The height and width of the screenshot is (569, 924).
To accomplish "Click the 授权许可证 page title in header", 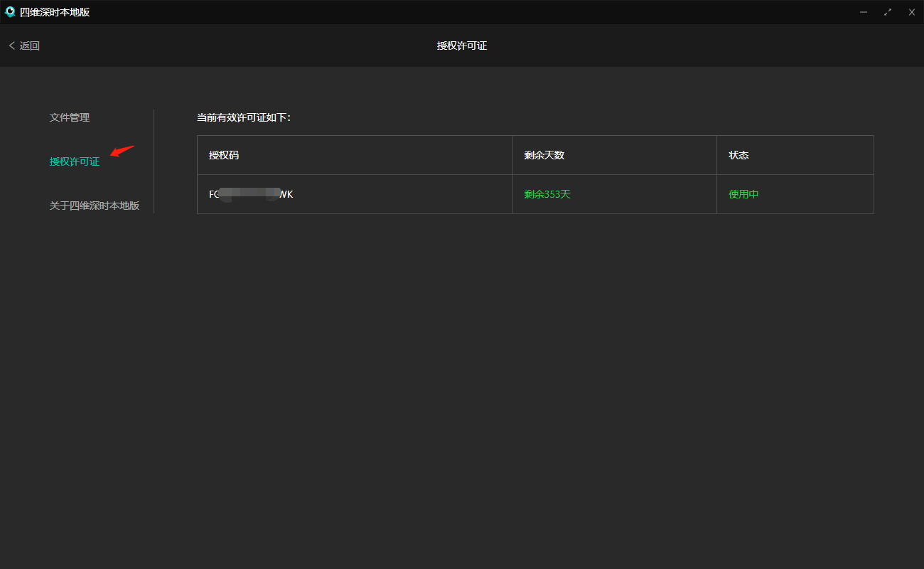I will (x=462, y=46).
